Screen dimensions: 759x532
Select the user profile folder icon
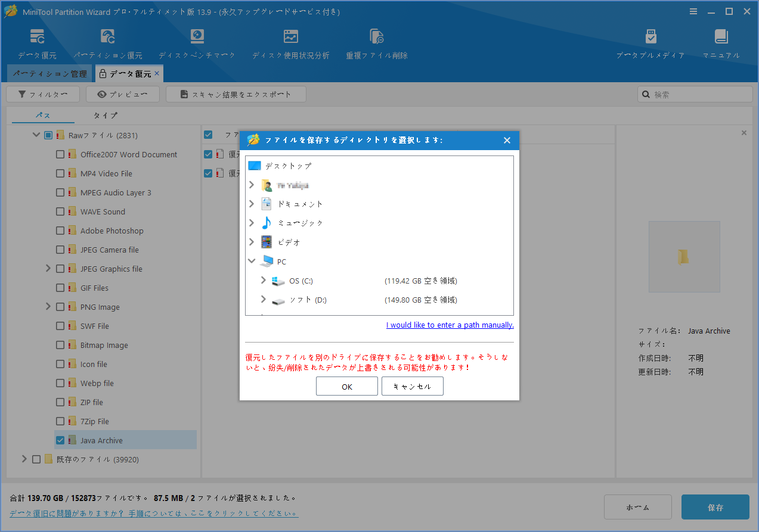pyautogui.click(x=267, y=185)
